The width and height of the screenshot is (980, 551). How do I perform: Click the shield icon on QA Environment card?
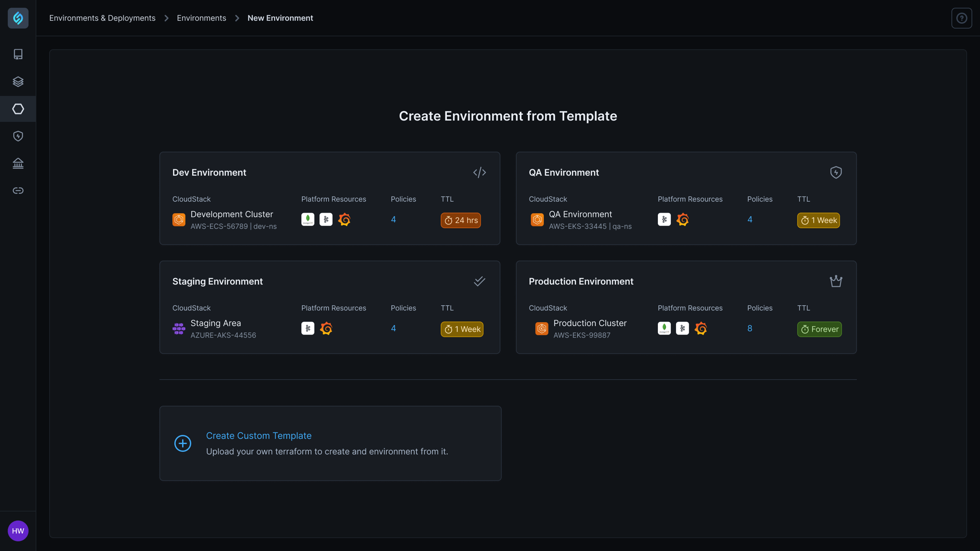tap(836, 172)
